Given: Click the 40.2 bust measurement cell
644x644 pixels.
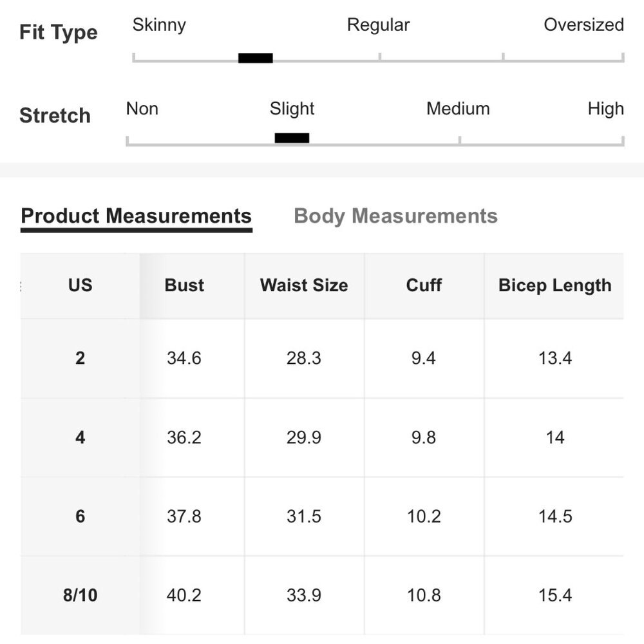Looking at the screenshot, I should tap(184, 596).
